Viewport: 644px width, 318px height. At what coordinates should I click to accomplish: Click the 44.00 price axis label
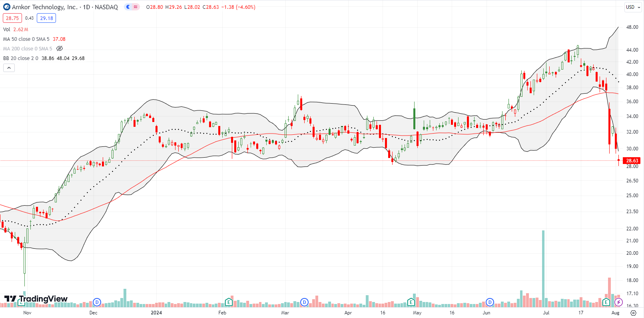(632, 50)
